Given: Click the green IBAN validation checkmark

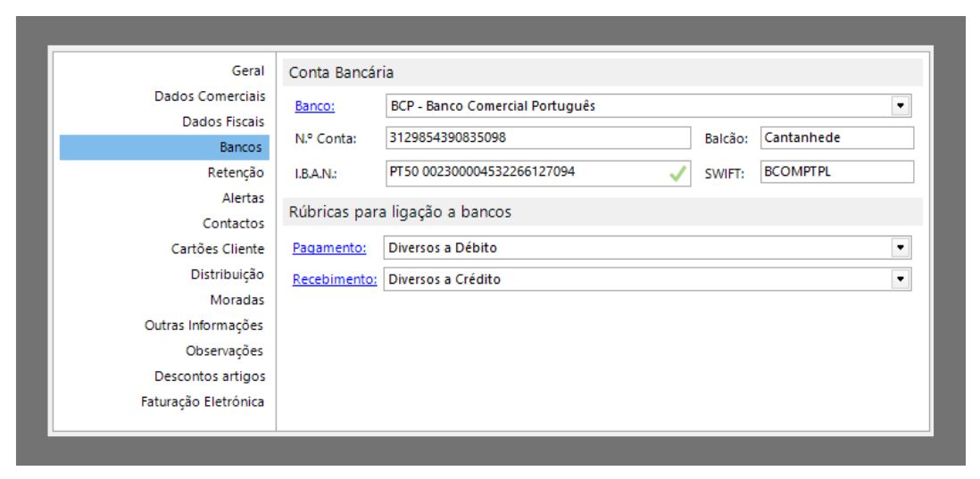Looking at the screenshot, I should coord(678,173).
